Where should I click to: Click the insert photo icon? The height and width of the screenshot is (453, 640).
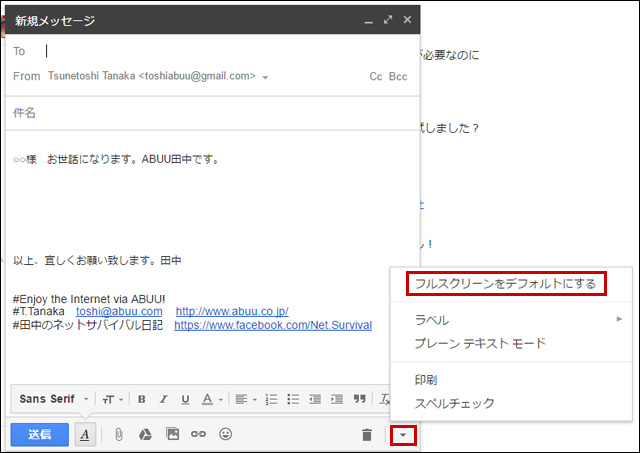pyautogui.click(x=172, y=433)
